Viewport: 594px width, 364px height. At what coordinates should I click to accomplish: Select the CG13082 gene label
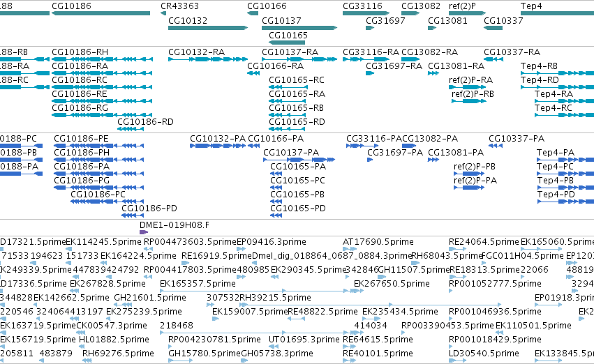[421, 6]
